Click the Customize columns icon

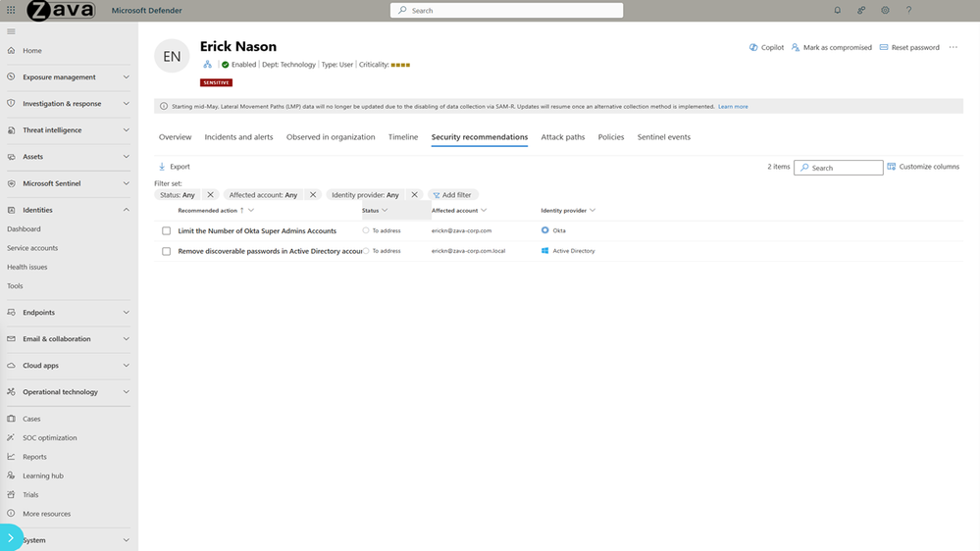(892, 167)
